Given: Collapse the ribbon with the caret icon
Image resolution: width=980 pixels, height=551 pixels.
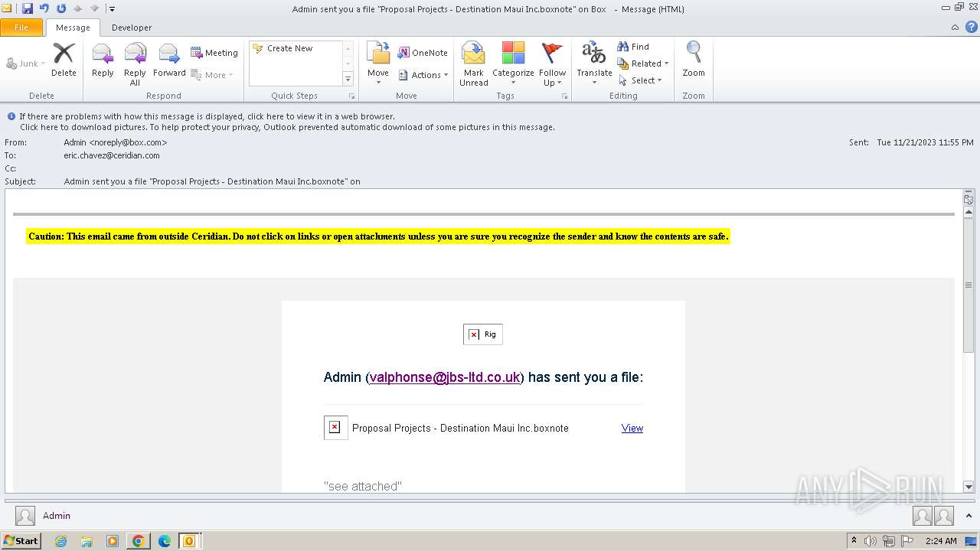Looking at the screenshot, I should (x=955, y=27).
